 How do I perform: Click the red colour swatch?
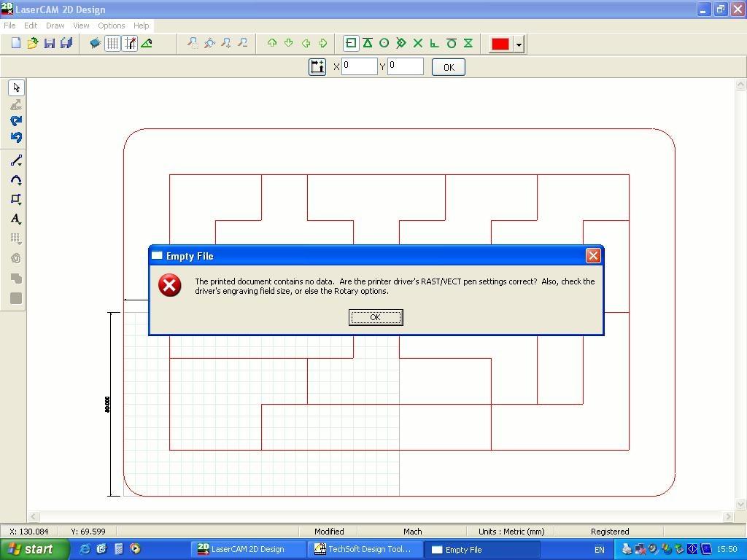[500, 44]
